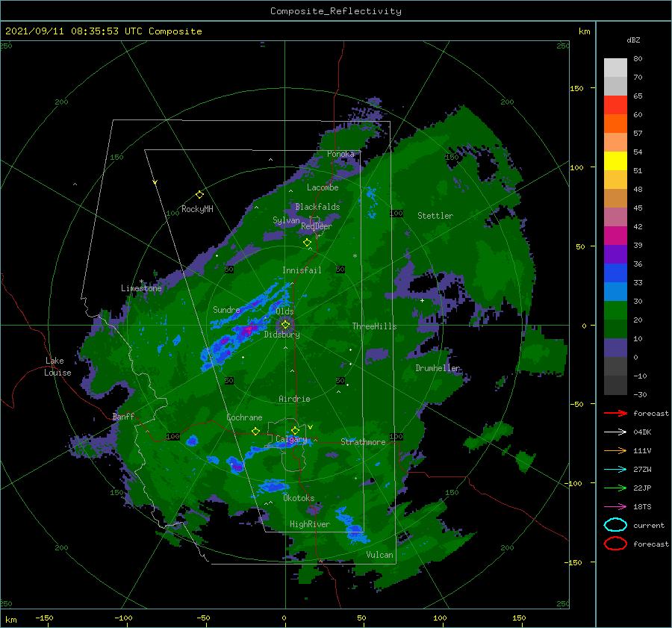
Task: Click the RockyMH label
Action: click(x=197, y=209)
